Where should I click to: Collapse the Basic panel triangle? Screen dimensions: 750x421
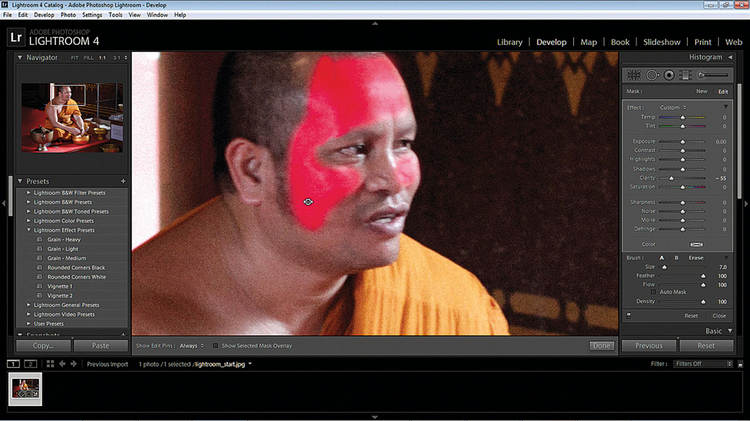coord(730,331)
